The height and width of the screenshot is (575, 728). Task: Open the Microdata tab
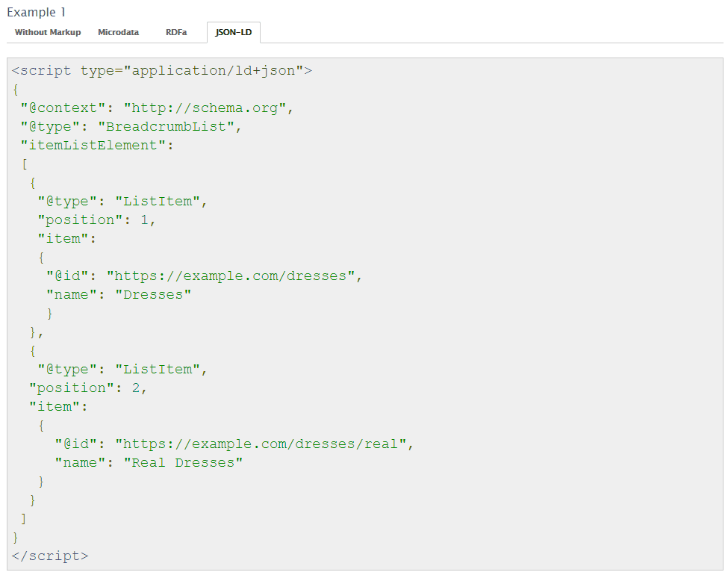point(119,33)
